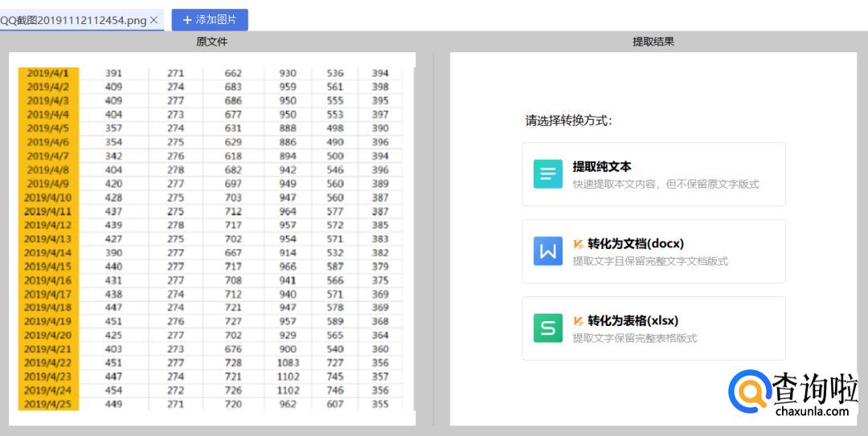Click the premium badge beside 转化为文档

point(579,244)
